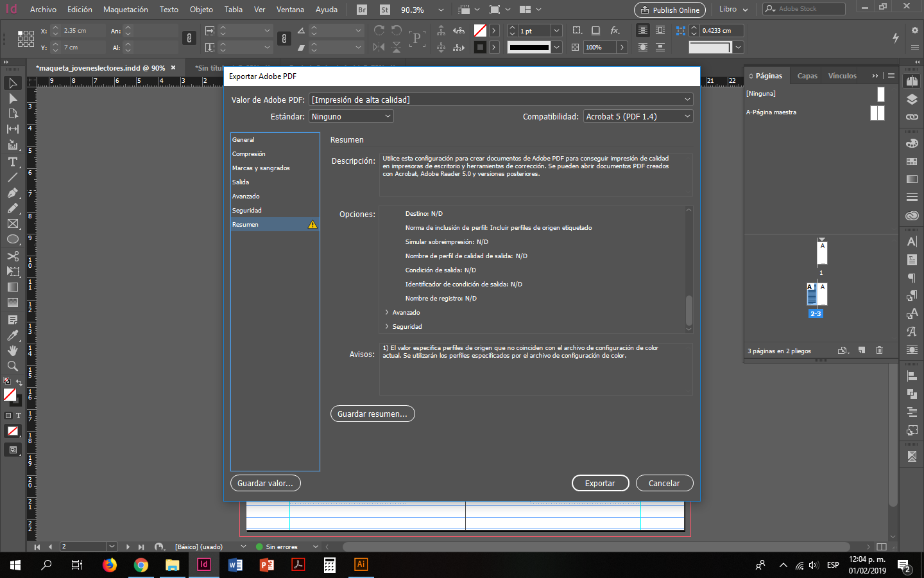
Task: Open the Estándar dropdown showing Ninguno
Action: coord(351,116)
